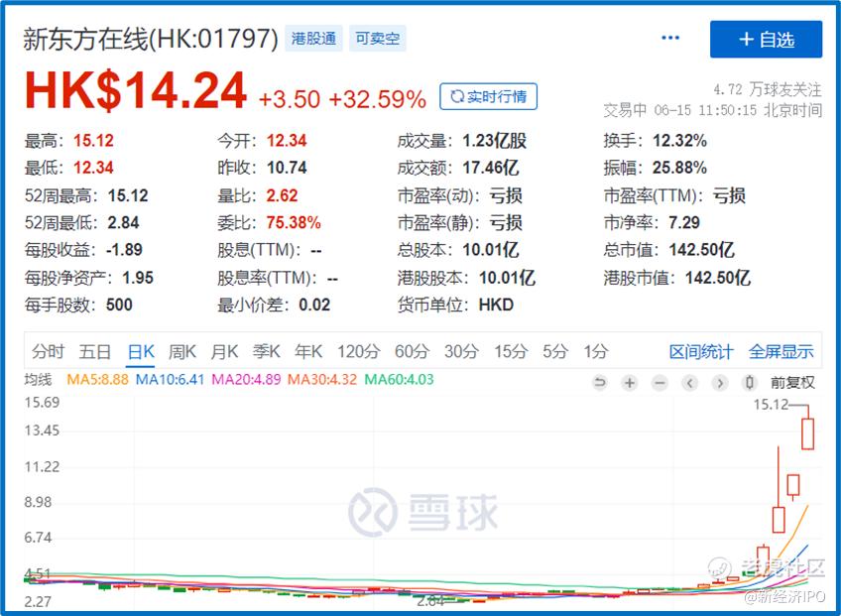Image resolution: width=841 pixels, height=616 pixels.
Task: Click the 成交量 value 1.23亿股
Action: 495,141
